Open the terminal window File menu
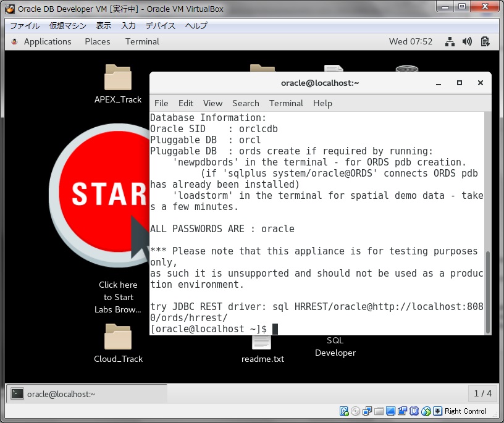 pos(161,103)
